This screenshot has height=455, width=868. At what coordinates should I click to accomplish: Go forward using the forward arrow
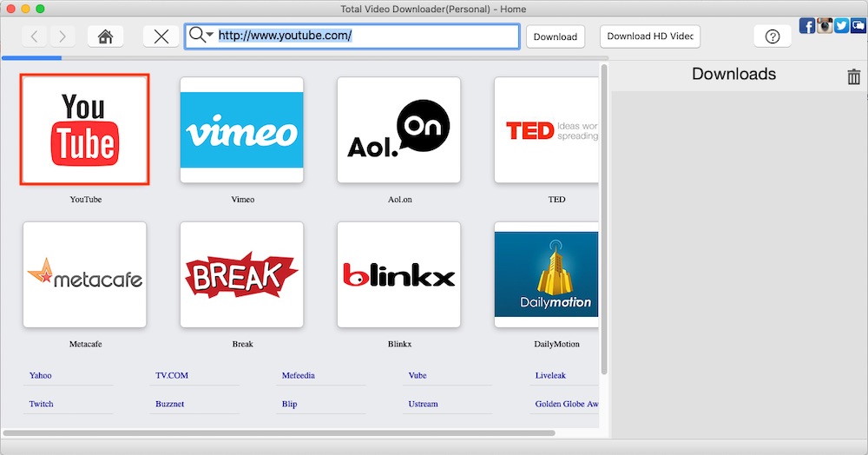(62, 36)
